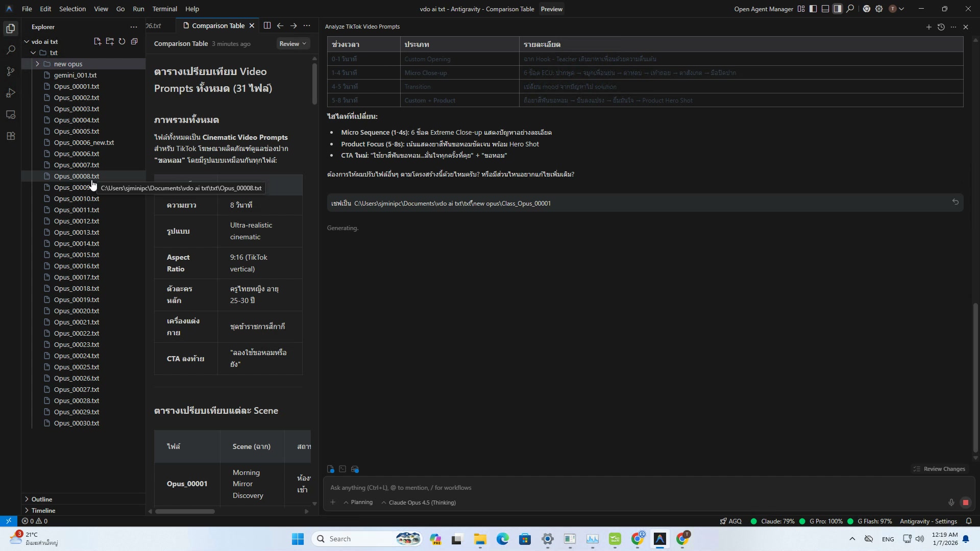Open the Review dropdown
The image size is (980, 551).
point(292,44)
